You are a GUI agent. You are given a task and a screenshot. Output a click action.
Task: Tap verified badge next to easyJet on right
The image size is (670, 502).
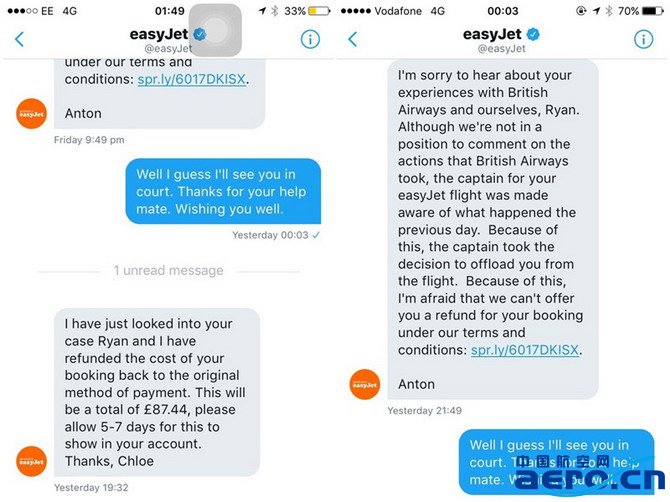click(x=533, y=34)
